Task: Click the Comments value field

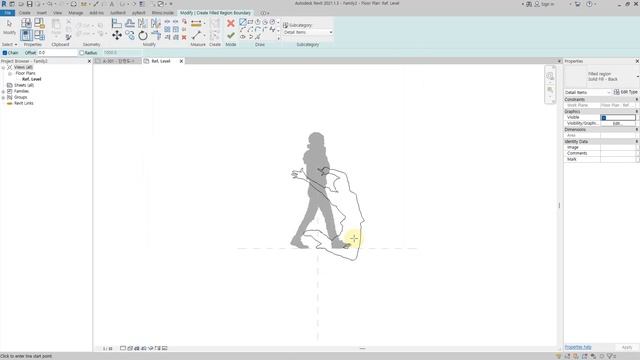Action: click(618, 153)
